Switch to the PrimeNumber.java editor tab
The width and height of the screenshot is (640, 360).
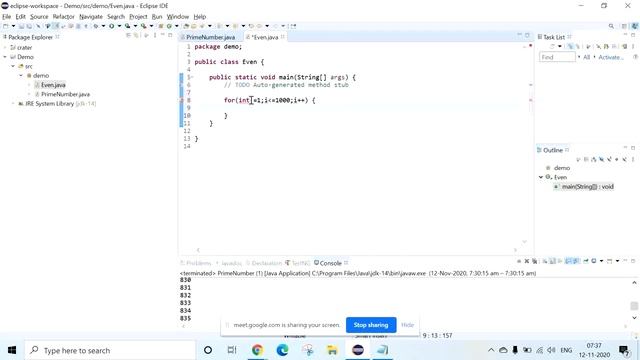tap(210, 37)
